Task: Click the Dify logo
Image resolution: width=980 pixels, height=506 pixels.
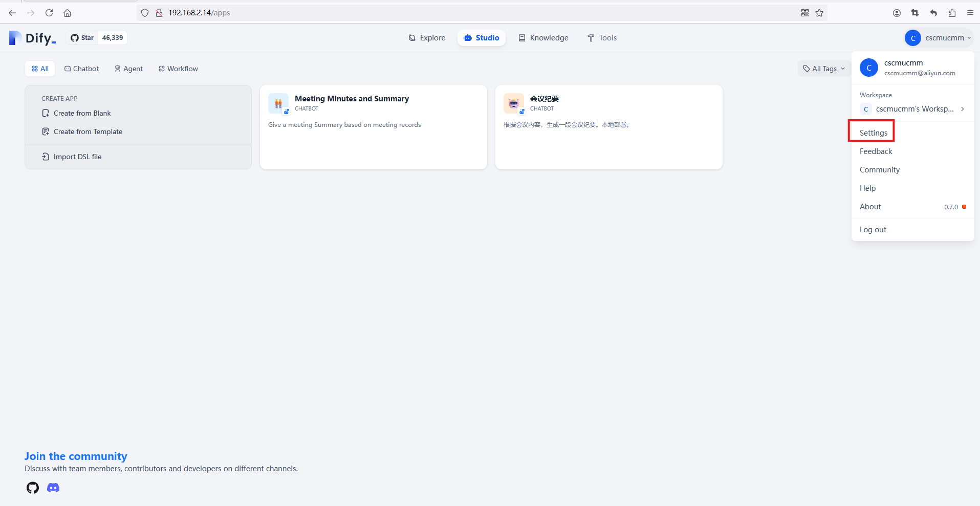Action: pos(32,38)
